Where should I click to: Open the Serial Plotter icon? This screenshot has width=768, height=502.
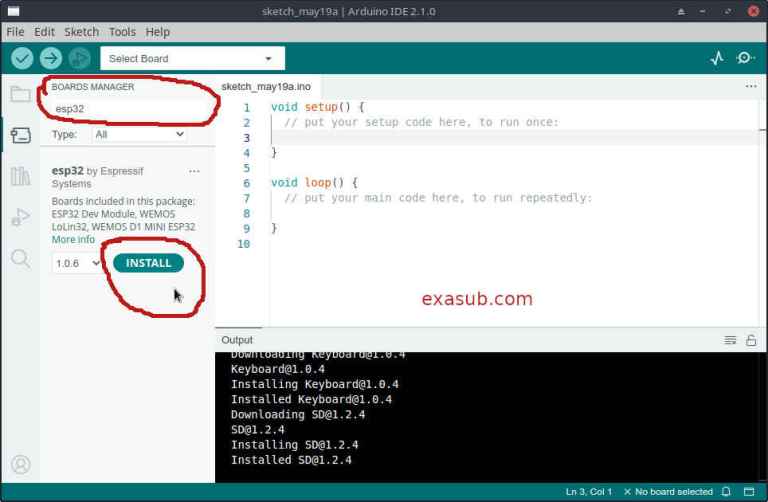(717, 58)
